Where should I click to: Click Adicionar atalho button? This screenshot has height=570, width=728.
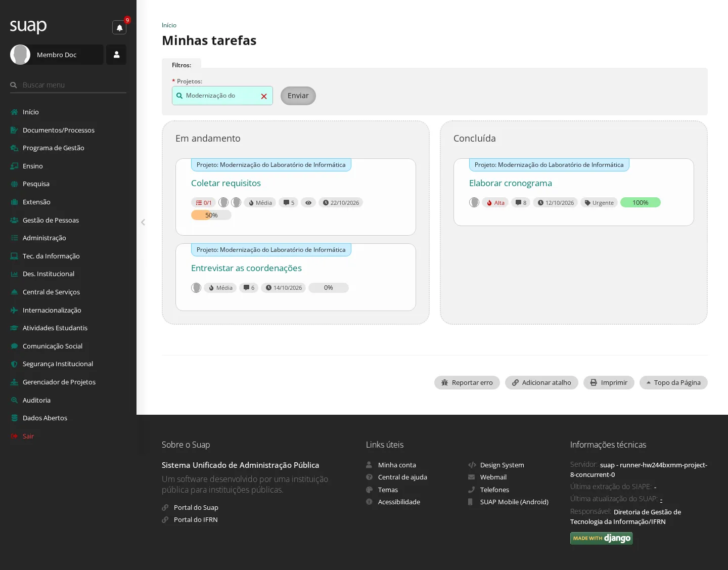tap(541, 382)
